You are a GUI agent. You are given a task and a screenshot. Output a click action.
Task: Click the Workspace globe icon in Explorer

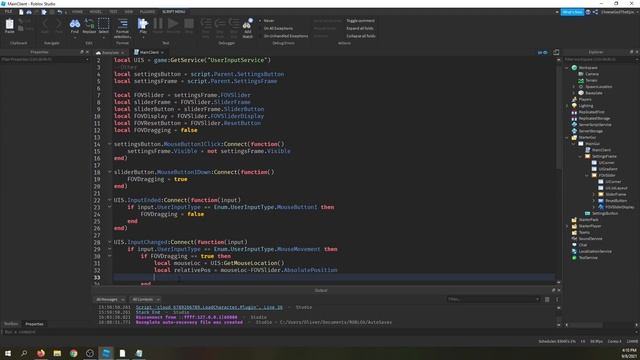pyautogui.click(x=574, y=67)
